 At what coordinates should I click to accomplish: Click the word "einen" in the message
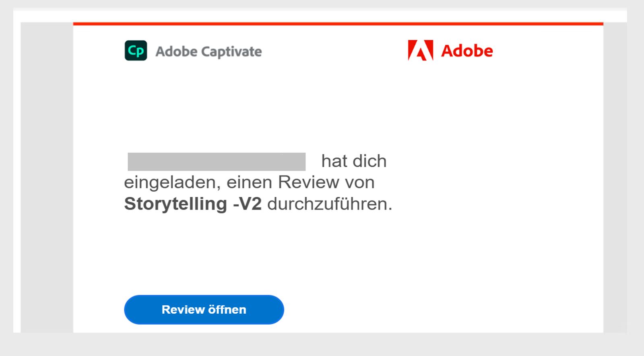pos(249,182)
